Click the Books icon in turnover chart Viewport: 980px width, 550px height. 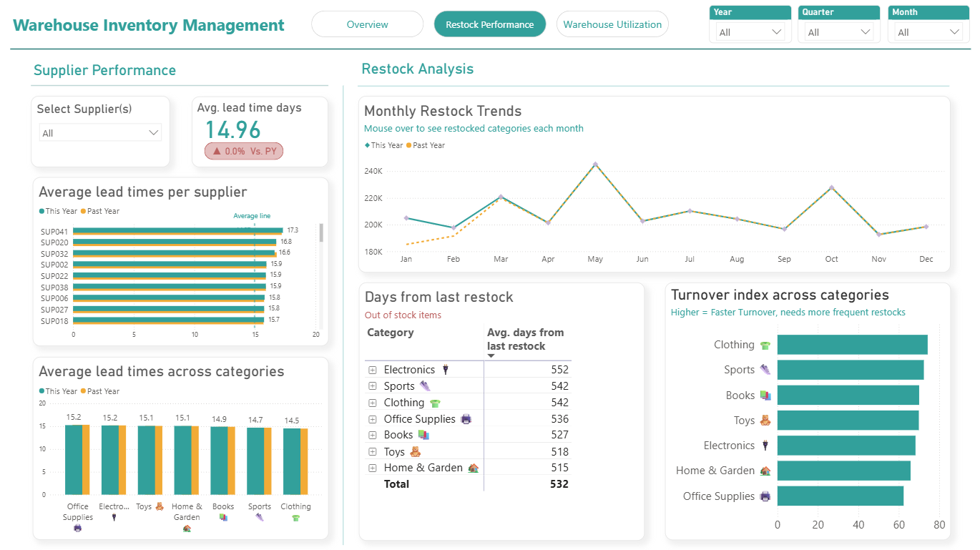[x=765, y=396]
